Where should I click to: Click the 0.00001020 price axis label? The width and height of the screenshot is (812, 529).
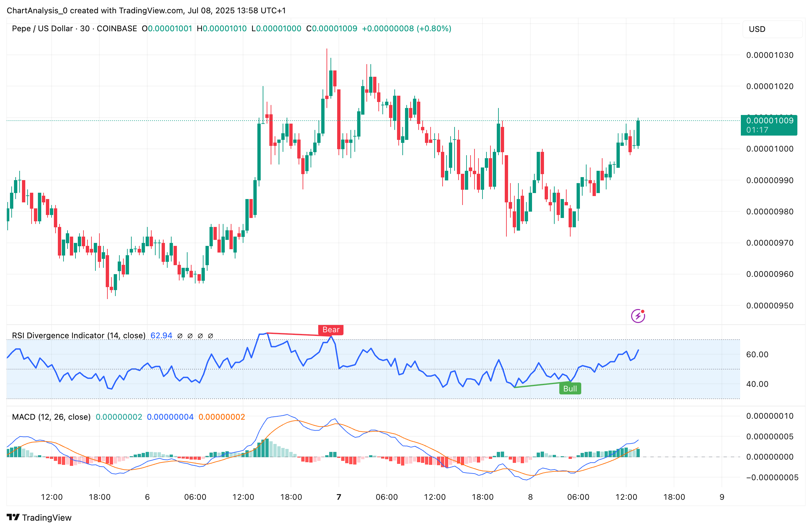point(770,86)
